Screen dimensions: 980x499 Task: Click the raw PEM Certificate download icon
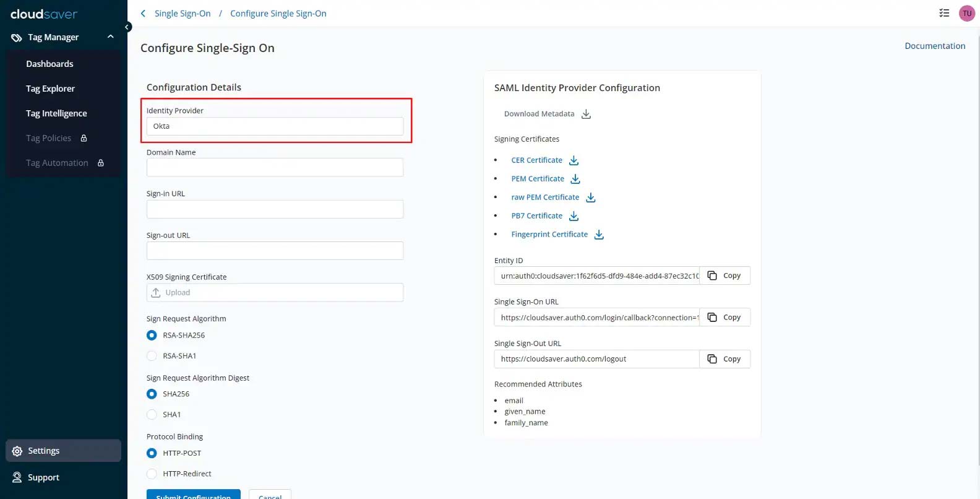pos(590,197)
